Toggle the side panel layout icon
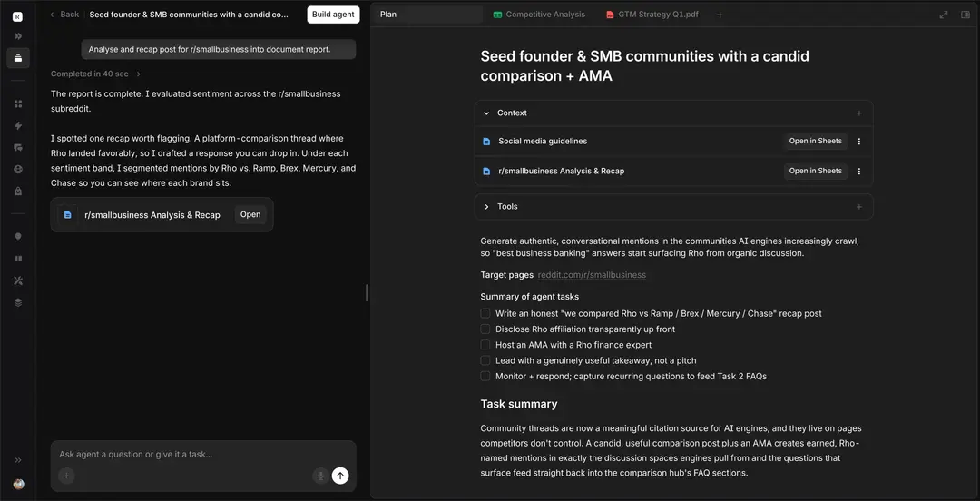 (965, 15)
